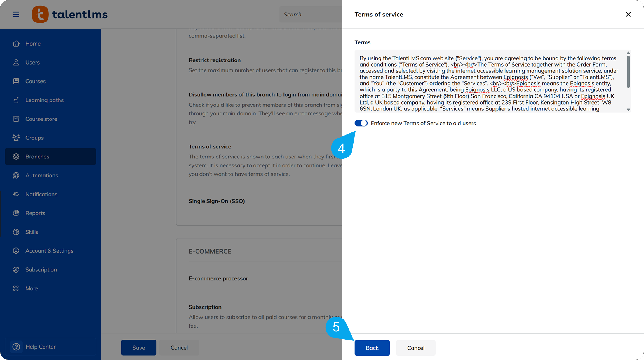644x360 pixels.
Task: Open Course store icon in sidebar
Action: pyautogui.click(x=16, y=119)
